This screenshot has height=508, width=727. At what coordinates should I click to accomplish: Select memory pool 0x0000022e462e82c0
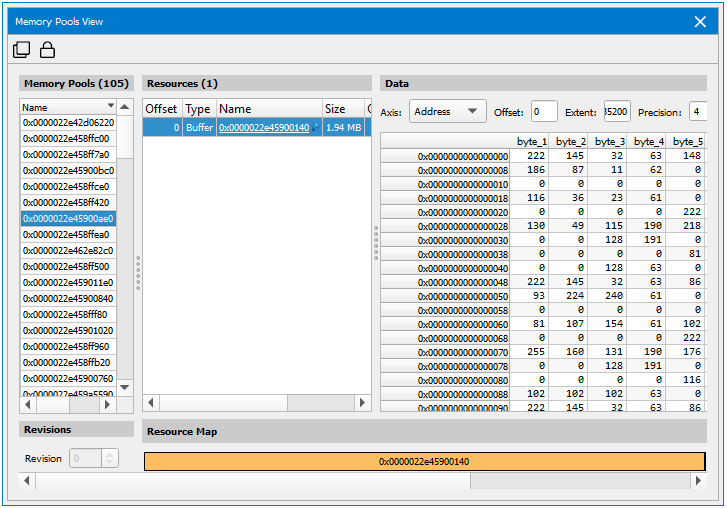click(68, 250)
